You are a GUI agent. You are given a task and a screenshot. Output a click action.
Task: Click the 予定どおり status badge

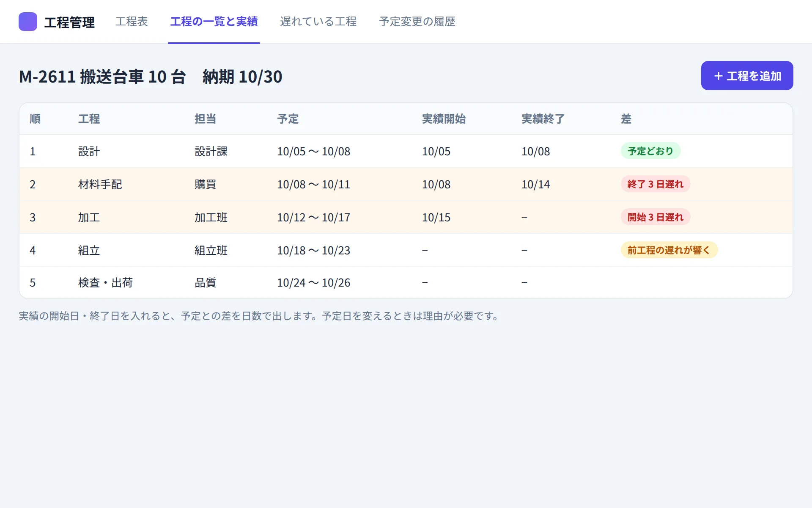650,151
